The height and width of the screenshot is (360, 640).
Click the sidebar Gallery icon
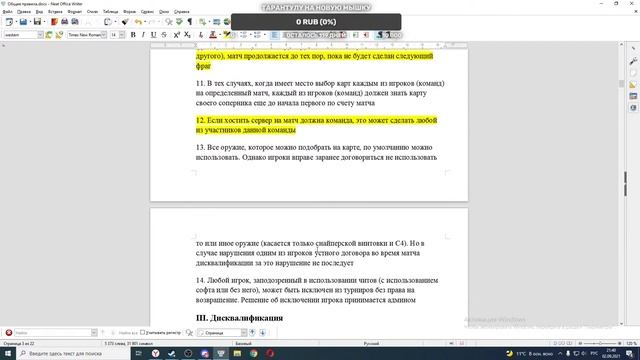coord(633,96)
